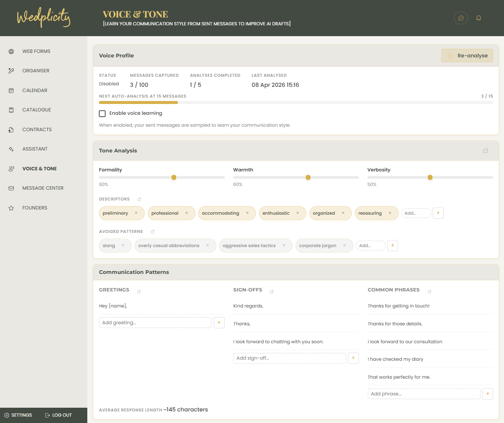Open Assistant section
The width and height of the screenshot is (504, 423).
click(35, 149)
